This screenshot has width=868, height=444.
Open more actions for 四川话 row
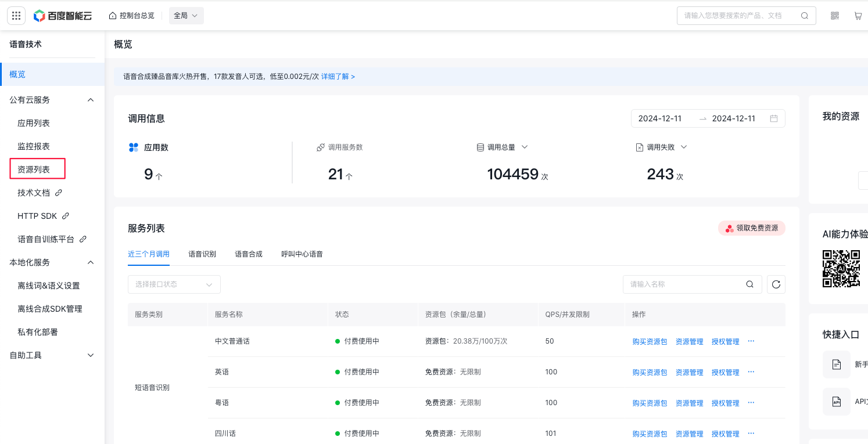[x=751, y=433]
